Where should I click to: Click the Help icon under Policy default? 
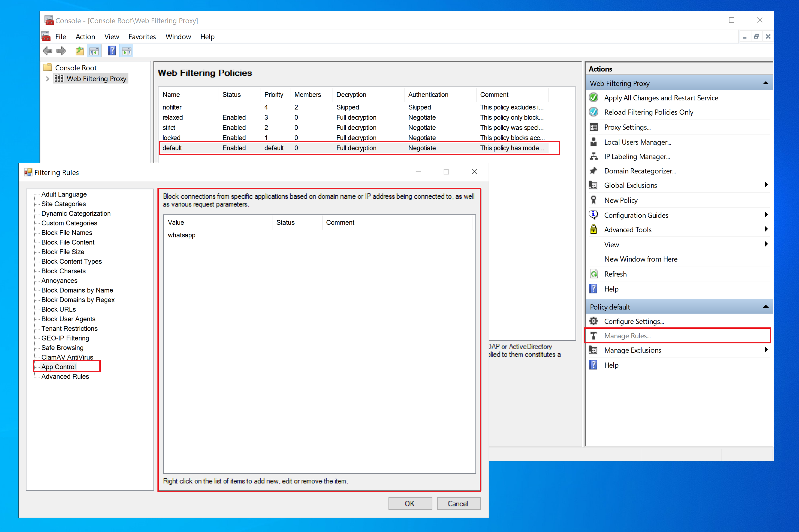point(593,365)
